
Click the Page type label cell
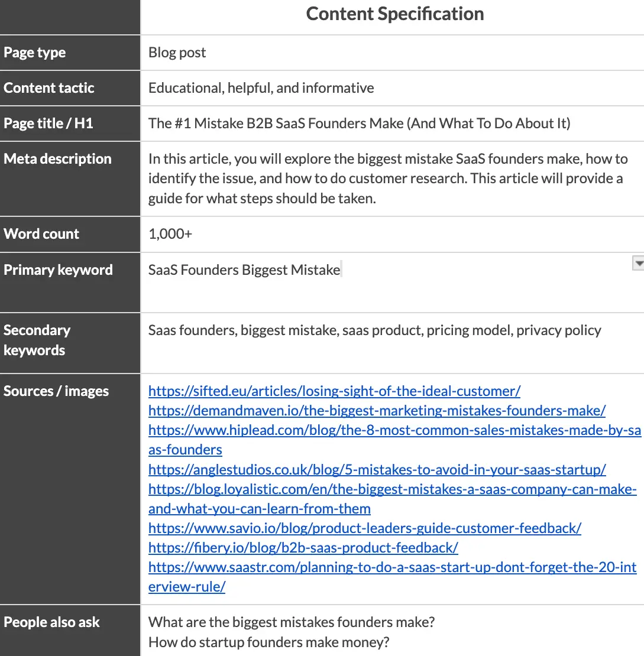pyautogui.click(x=70, y=53)
